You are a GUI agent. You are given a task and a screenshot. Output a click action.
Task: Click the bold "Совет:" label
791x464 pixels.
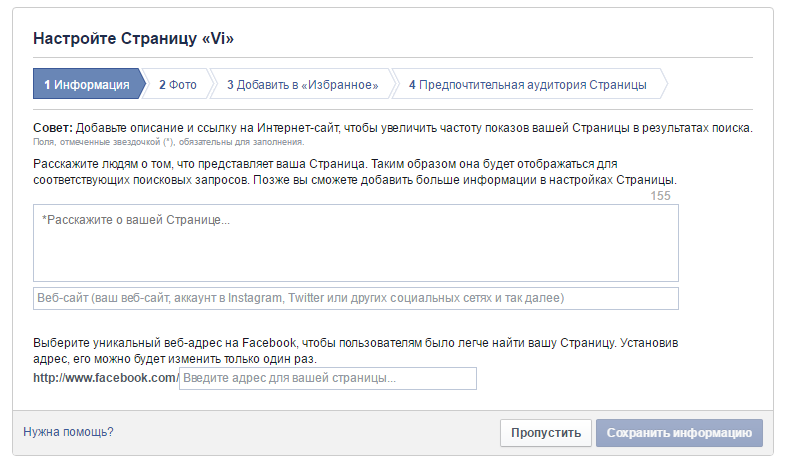(53, 128)
